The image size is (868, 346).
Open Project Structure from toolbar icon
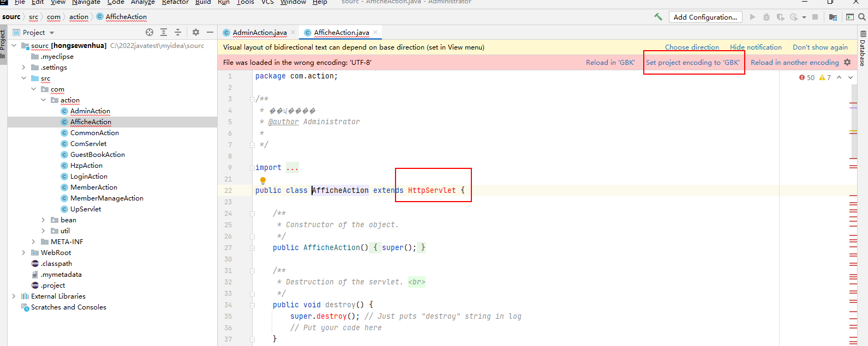pos(833,17)
